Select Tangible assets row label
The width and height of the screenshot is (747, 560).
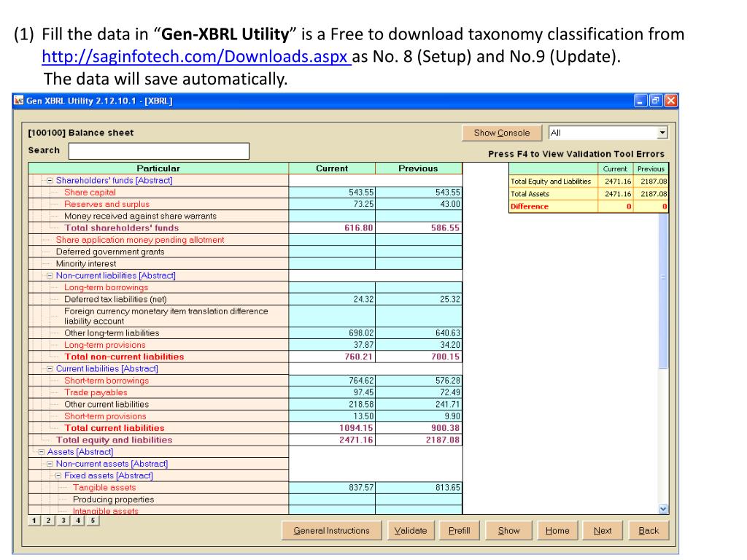pyautogui.click(x=104, y=488)
